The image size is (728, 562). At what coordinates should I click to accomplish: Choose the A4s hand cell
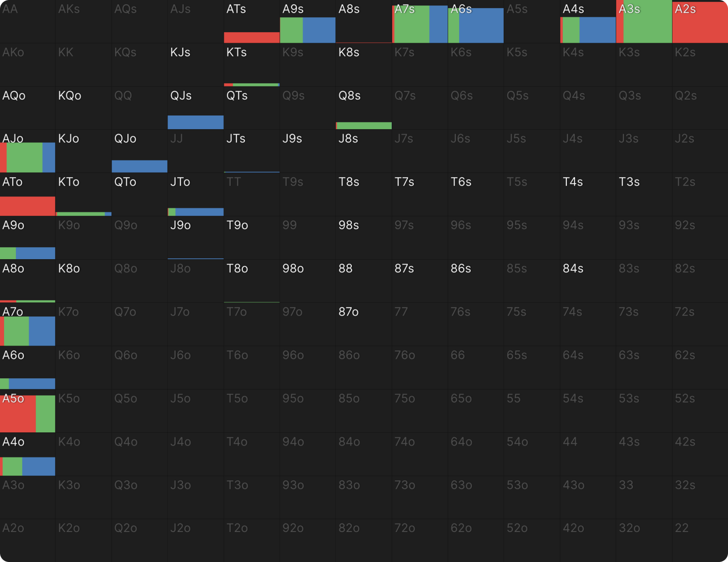click(588, 21)
